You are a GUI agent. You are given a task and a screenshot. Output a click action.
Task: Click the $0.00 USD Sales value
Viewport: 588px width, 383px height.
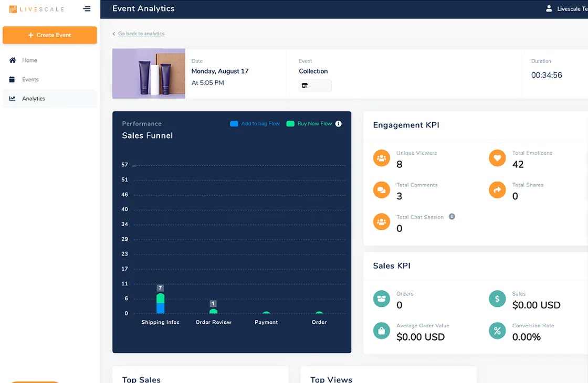coord(536,305)
